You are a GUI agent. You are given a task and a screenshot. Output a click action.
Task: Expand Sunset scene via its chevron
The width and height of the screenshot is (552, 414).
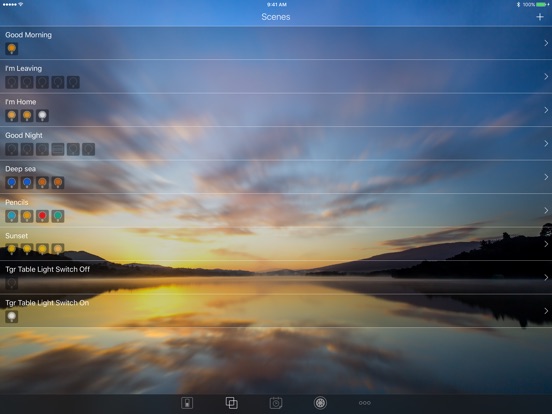546,244
